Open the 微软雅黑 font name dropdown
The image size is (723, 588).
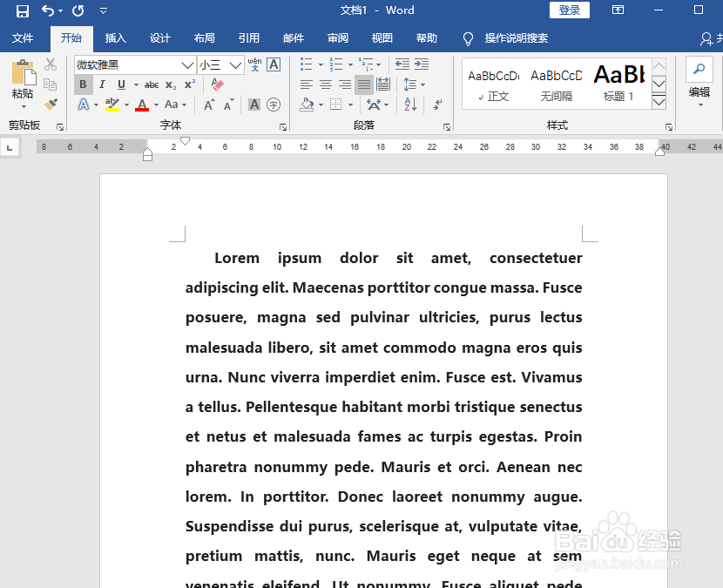(x=187, y=65)
